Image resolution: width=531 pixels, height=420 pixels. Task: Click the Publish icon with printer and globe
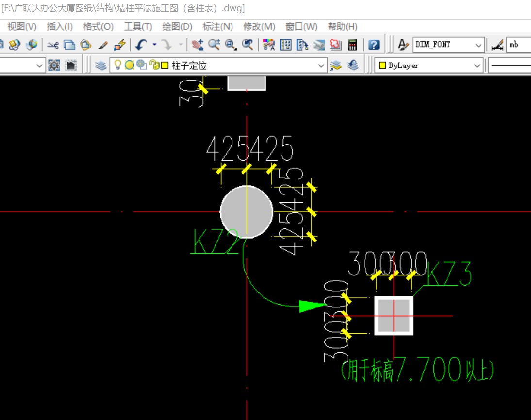pyautogui.click(x=15, y=45)
